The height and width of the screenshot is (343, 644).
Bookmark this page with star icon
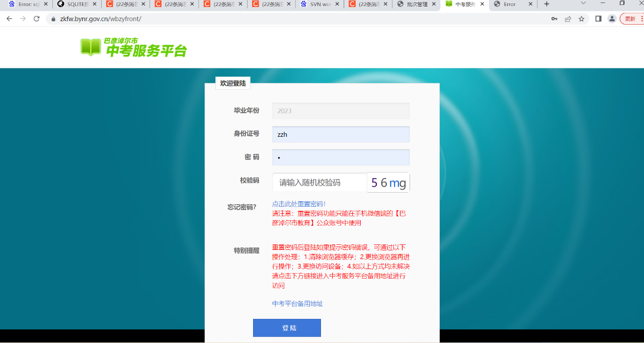(x=582, y=19)
